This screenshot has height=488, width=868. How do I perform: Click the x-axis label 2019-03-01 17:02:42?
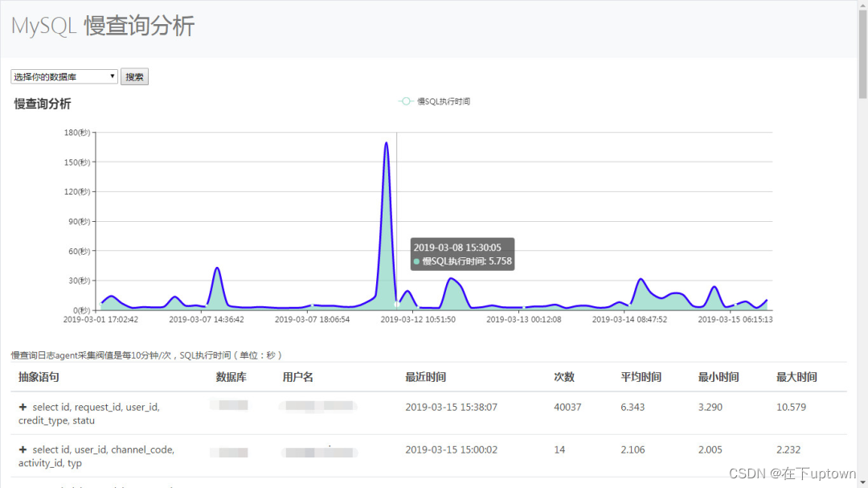(100, 320)
